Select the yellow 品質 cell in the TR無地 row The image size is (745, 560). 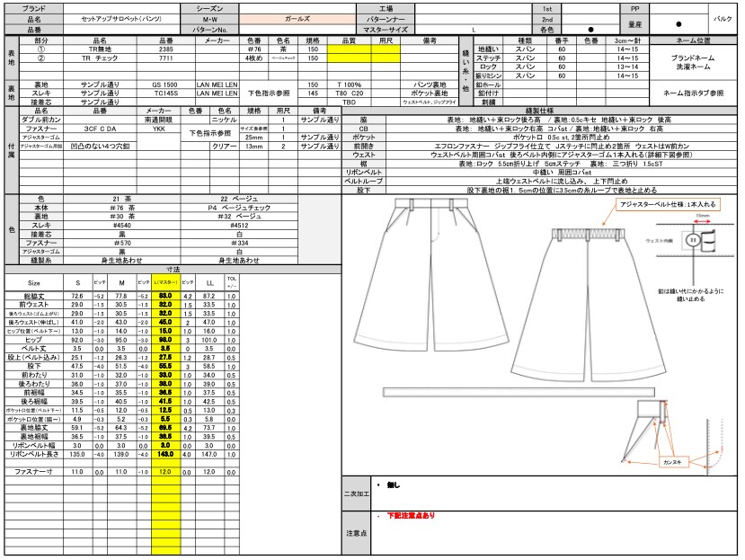tap(350, 49)
